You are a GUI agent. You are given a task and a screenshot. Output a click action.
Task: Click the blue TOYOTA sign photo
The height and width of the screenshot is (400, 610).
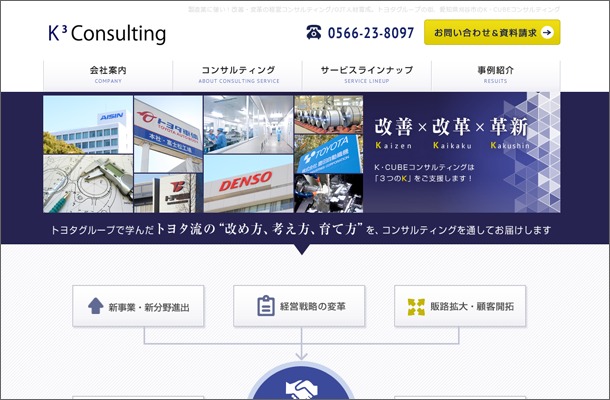(329, 154)
